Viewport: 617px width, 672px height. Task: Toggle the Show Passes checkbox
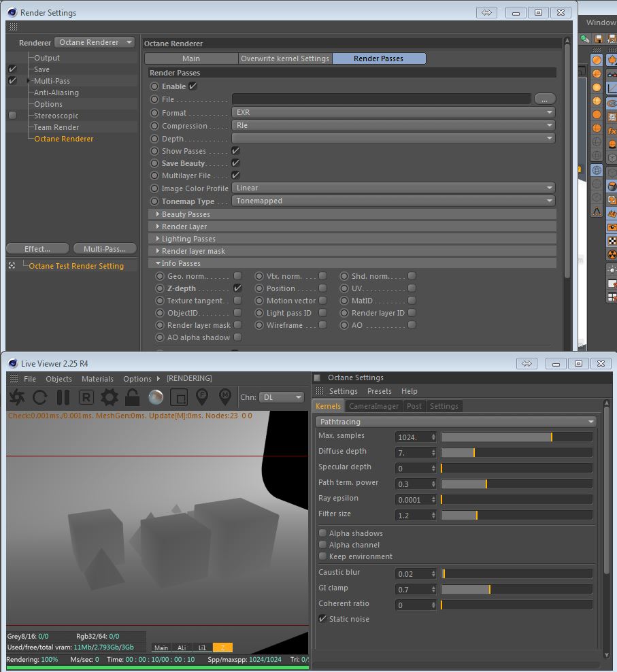[x=235, y=151]
